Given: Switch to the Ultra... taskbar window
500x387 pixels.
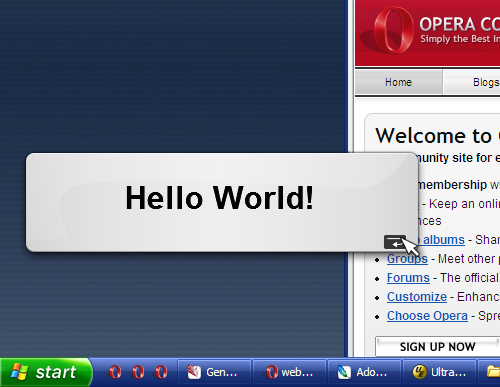Looking at the screenshot, I should [439, 372].
